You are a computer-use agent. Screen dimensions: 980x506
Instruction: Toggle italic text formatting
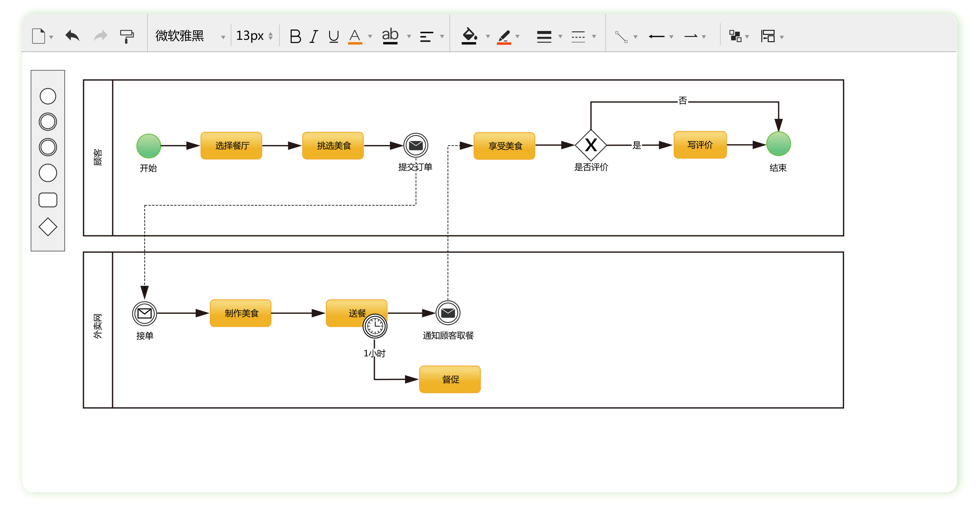(314, 36)
